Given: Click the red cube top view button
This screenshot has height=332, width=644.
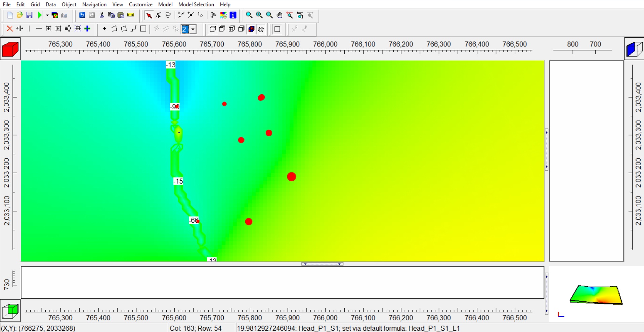Looking at the screenshot, I should pos(10,49).
